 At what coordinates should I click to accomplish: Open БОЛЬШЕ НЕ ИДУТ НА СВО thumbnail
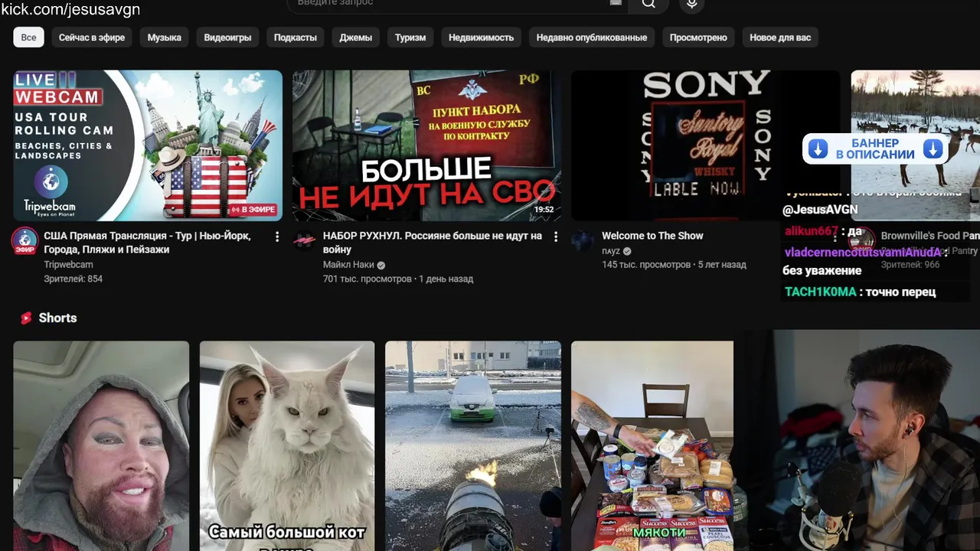tap(426, 145)
